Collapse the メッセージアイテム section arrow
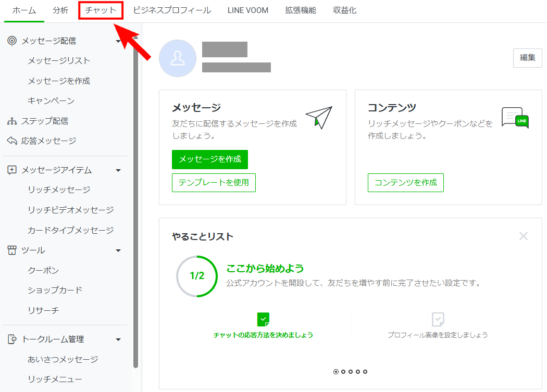 click(x=118, y=170)
